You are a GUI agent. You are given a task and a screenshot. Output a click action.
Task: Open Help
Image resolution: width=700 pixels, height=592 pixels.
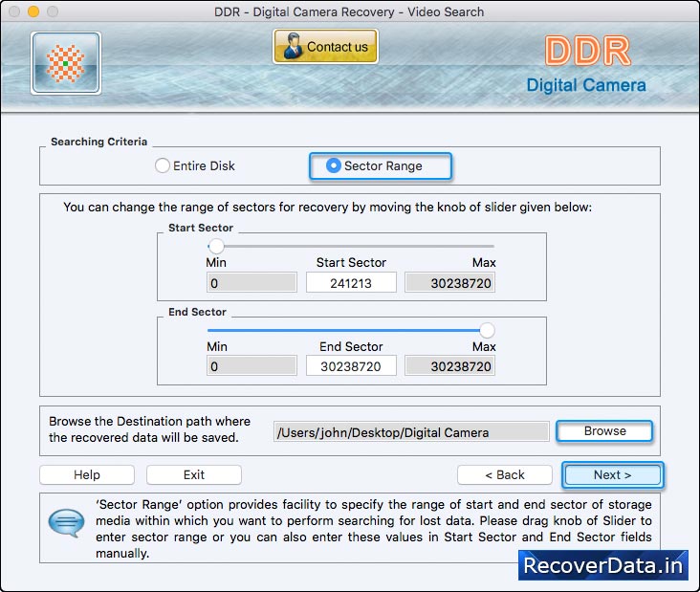pos(87,474)
